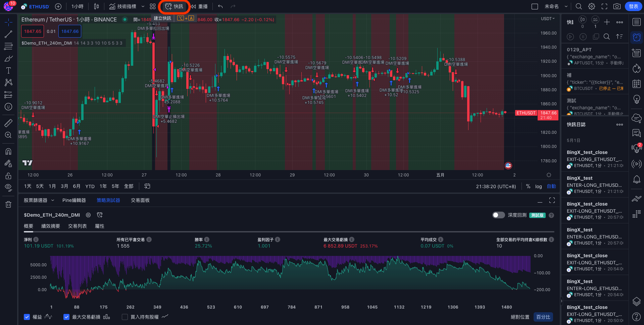
Task: Open alerts panel alarm clock icon
Action: point(636,37)
